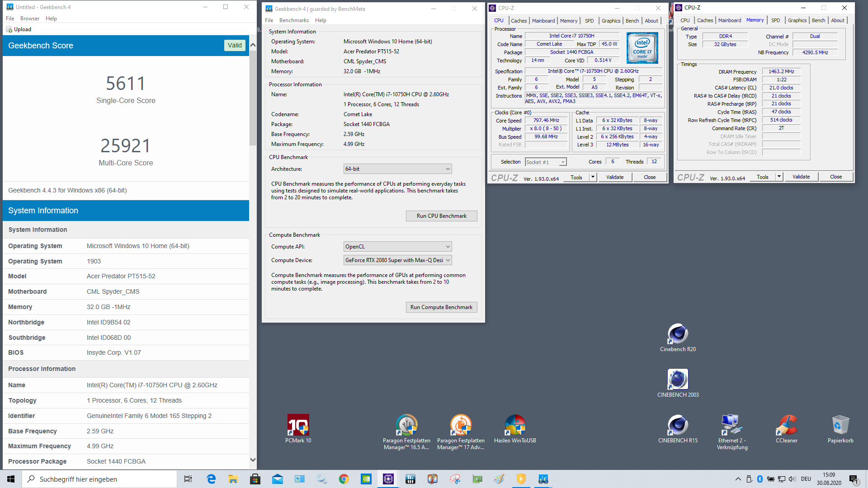The width and height of the screenshot is (868, 488).
Task: Click the Windows search box
Action: point(99,479)
